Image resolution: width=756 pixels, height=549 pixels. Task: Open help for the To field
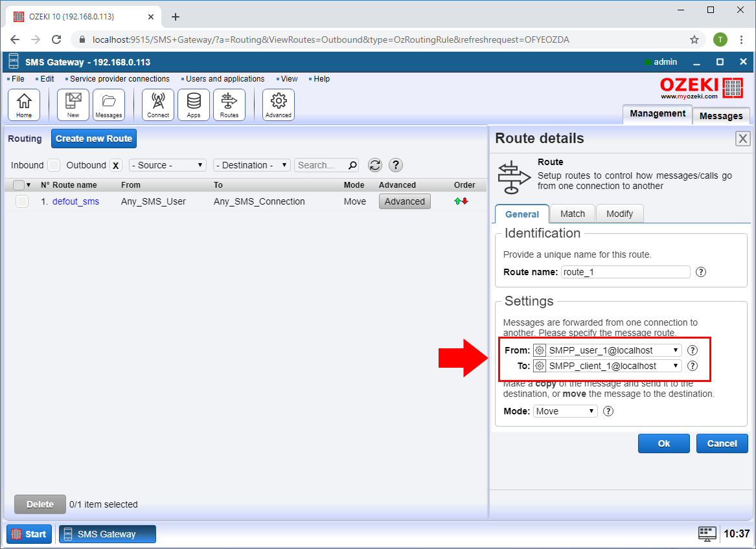[x=693, y=366]
